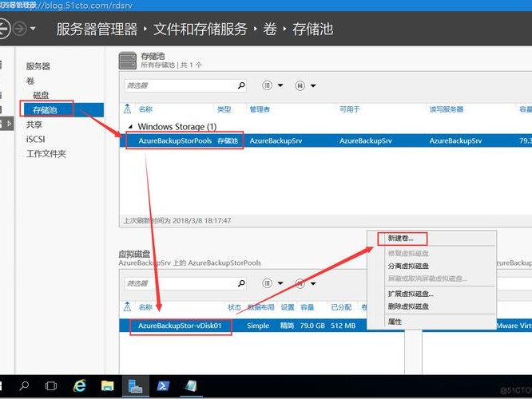Open PowerShell from the taskbar
Viewport: 532px width, 399px height.
163,385
